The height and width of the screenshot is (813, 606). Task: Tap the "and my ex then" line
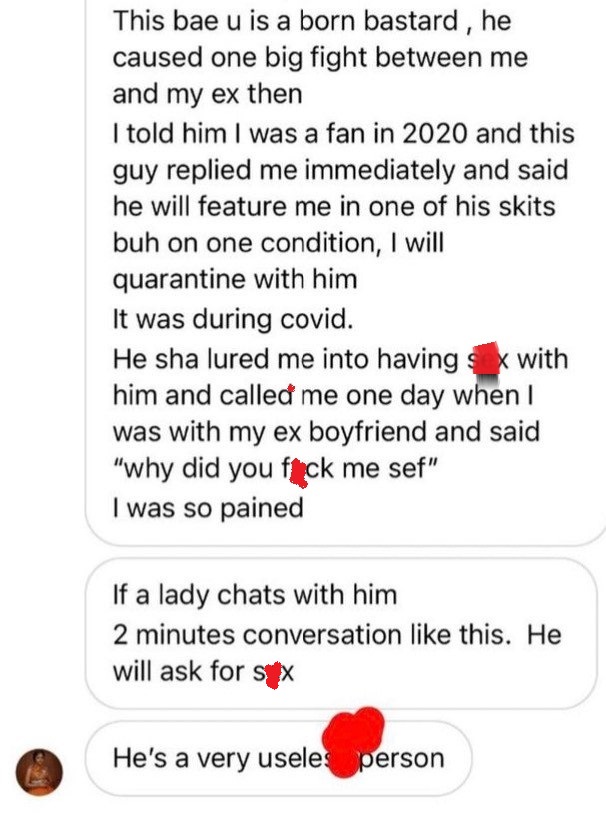pos(207,94)
